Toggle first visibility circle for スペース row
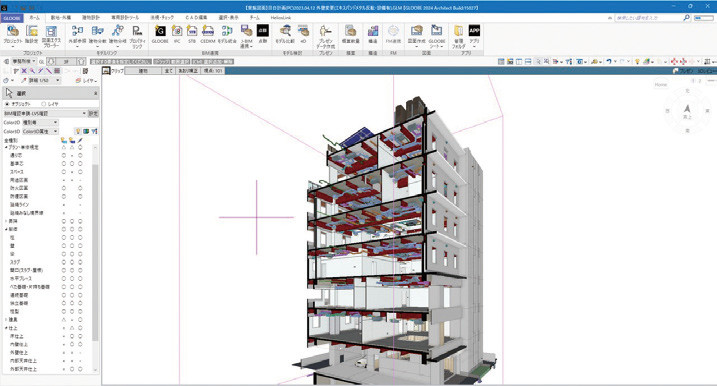 pyautogui.click(x=64, y=172)
